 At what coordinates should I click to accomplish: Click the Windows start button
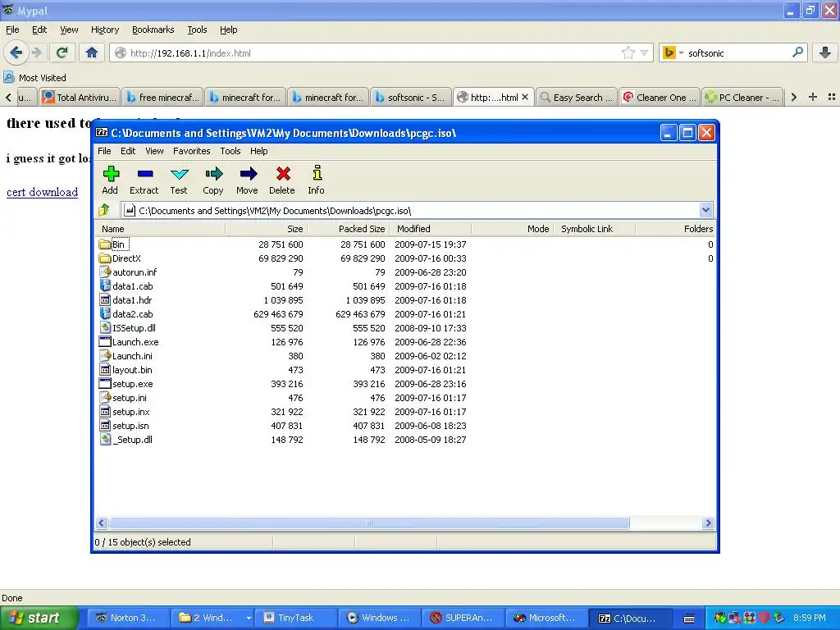[39, 618]
